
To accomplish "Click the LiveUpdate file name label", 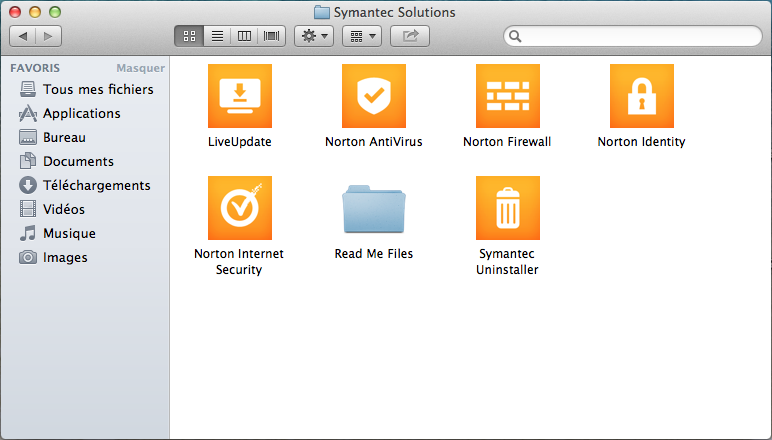I will (239, 142).
